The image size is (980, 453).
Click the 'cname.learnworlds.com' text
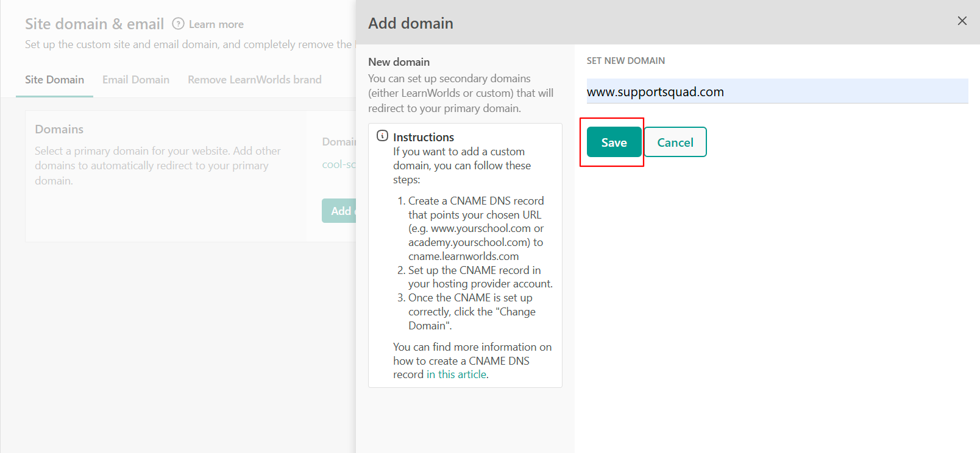click(464, 256)
